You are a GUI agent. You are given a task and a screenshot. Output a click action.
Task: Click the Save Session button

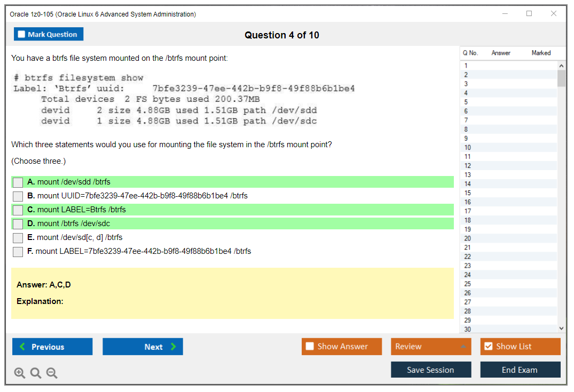(x=431, y=370)
